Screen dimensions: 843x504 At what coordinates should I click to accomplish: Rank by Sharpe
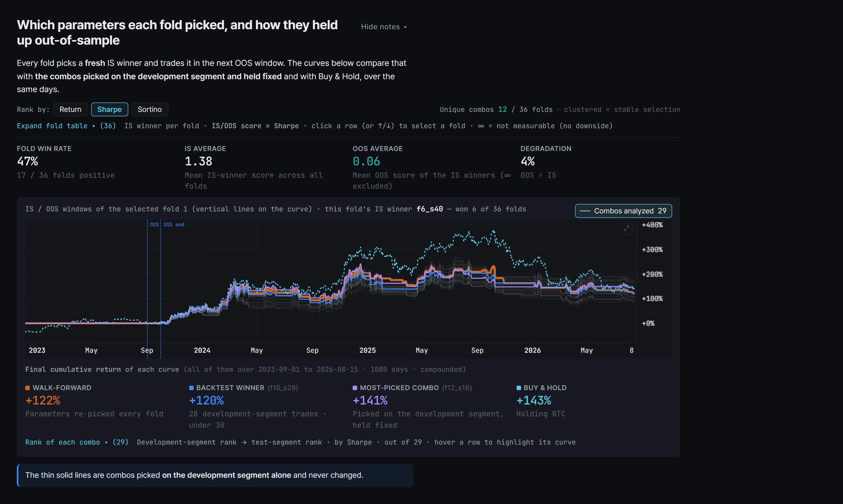point(109,109)
